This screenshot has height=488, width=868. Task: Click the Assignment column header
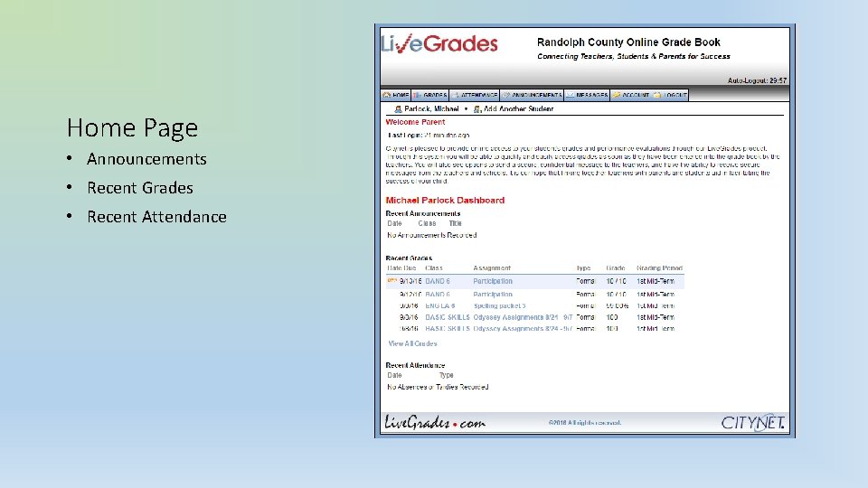tap(492, 268)
